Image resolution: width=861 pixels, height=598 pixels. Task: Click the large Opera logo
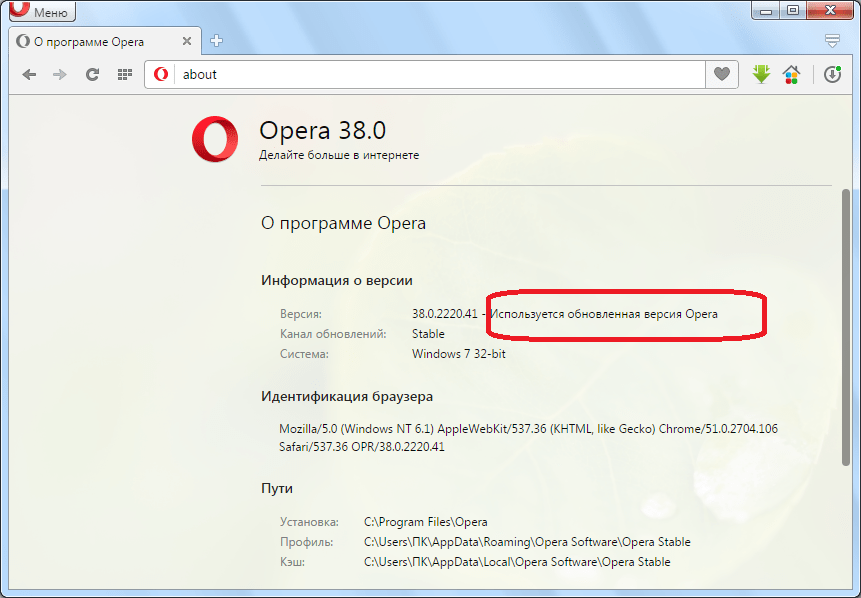tap(215, 139)
